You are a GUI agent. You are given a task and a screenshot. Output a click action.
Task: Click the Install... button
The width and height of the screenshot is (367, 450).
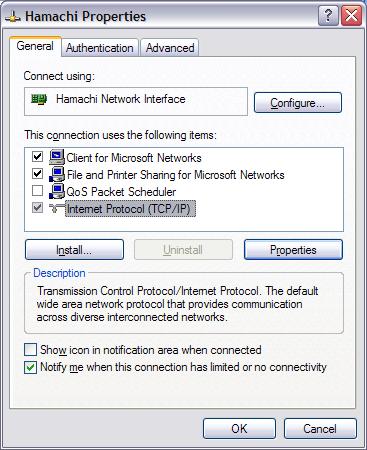[74, 250]
